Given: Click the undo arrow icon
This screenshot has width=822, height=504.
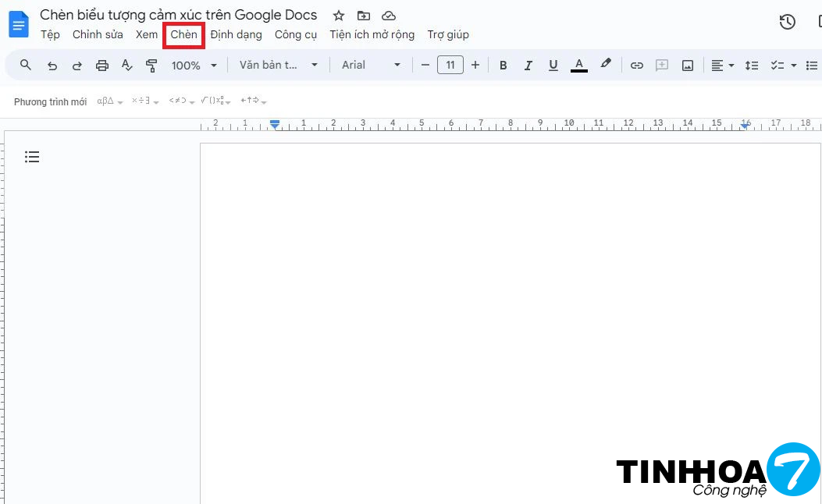Looking at the screenshot, I should [52, 66].
